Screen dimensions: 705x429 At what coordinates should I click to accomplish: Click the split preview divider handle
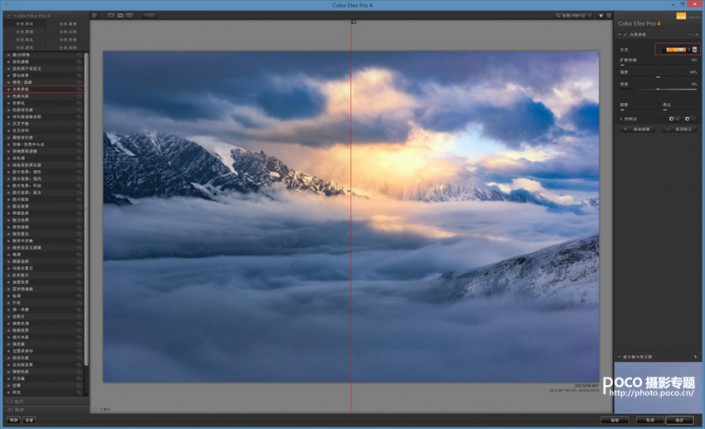point(351,22)
